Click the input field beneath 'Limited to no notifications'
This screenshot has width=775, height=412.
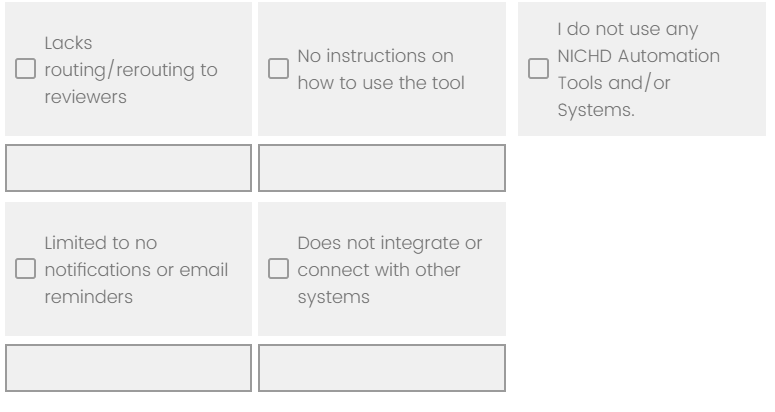pos(128,369)
